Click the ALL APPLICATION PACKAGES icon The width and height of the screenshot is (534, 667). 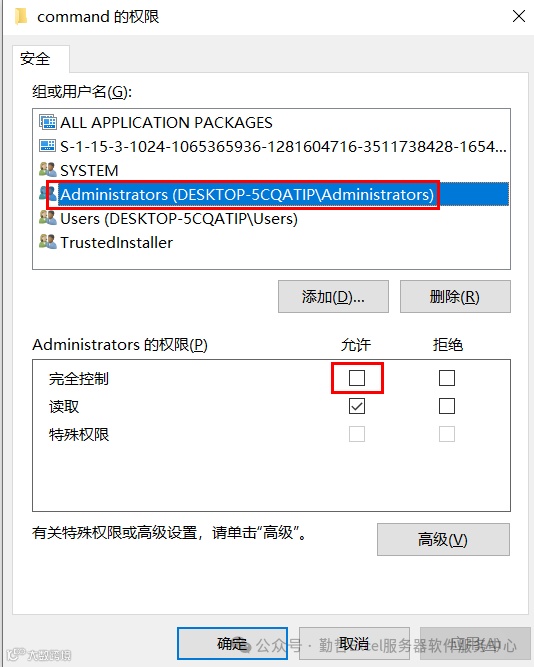coord(47,122)
